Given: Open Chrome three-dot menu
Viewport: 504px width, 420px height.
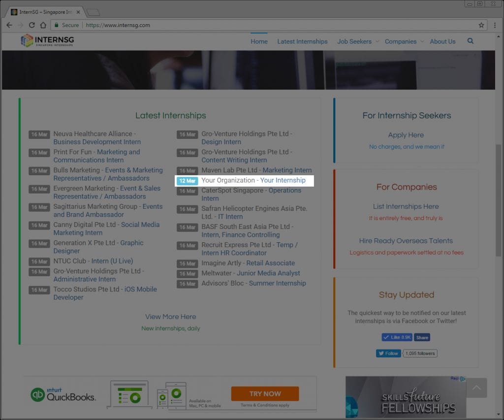Looking at the screenshot, I should point(495,25).
